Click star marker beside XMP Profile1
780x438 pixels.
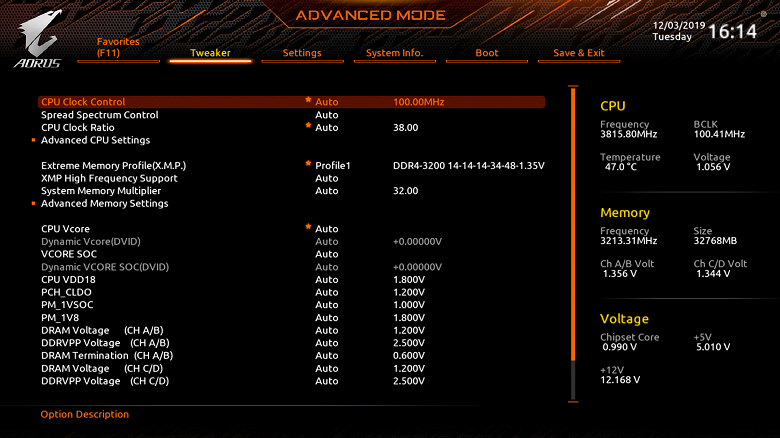click(308, 164)
